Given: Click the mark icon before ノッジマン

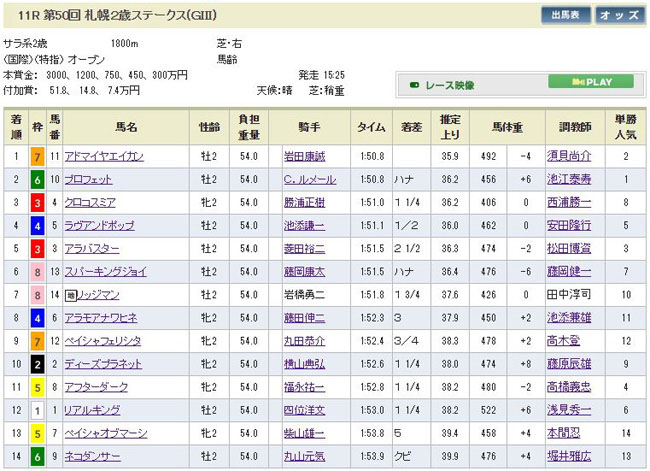Looking at the screenshot, I should point(72,295).
